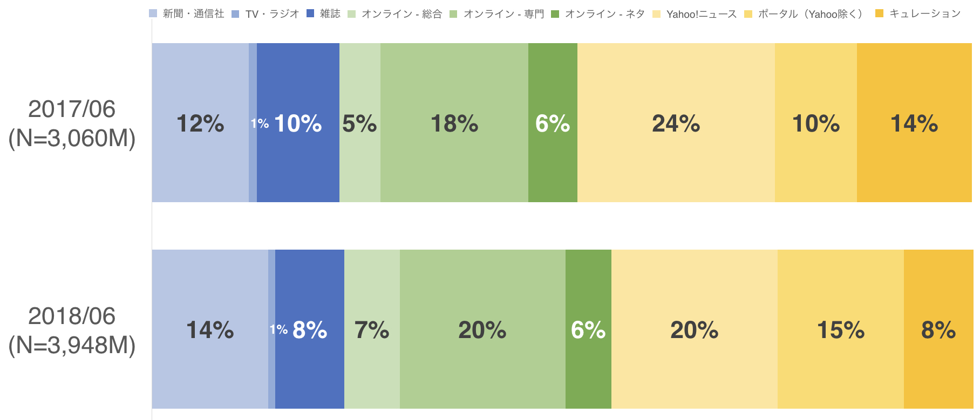Select the 2018/06 14% 新聞・通信社 segment
Screen dimensions: 980x420
click(x=210, y=329)
